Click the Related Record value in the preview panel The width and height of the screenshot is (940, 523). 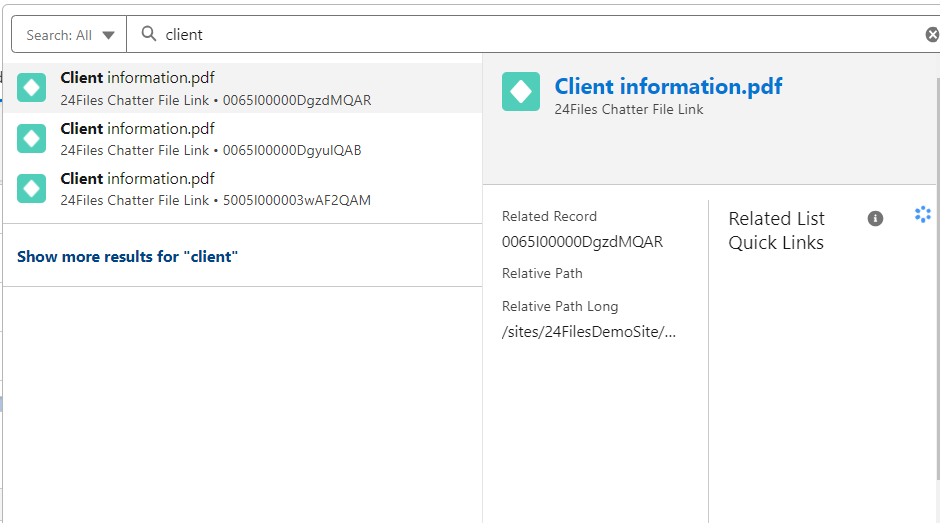[x=582, y=241]
